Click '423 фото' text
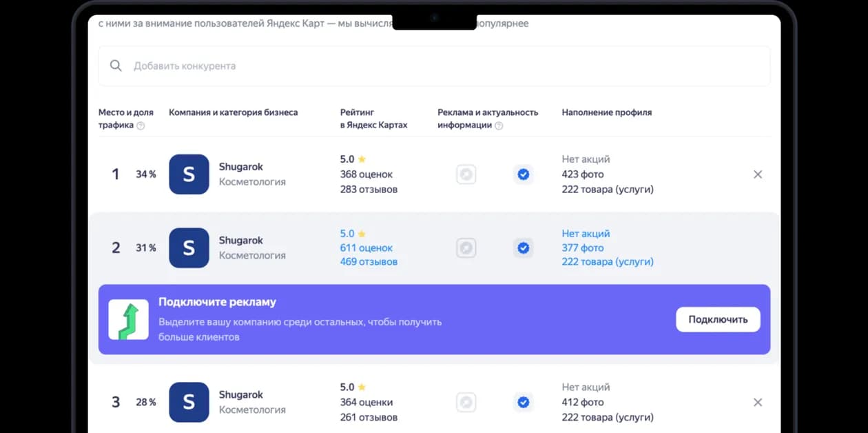The height and width of the screenshot is (433, 868). (583, 174)
